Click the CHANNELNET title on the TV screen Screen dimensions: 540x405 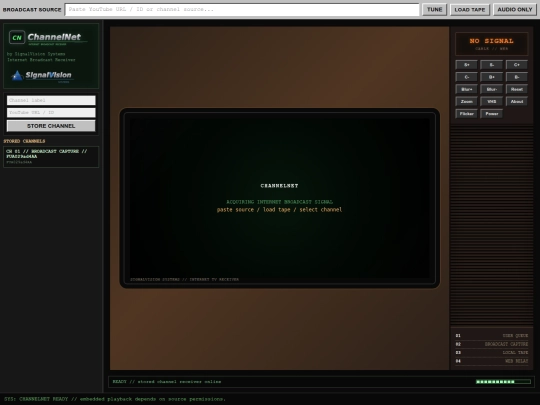click(x=279, y=186)
